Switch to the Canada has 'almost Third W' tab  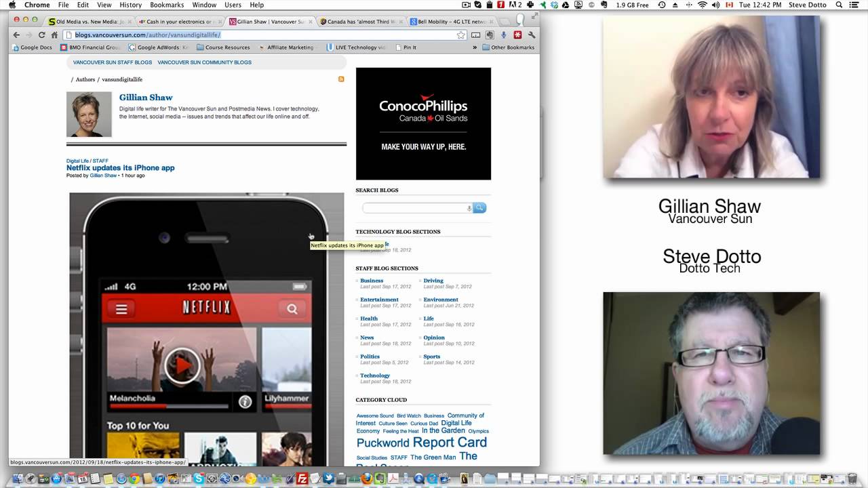[x=361, y=22]
